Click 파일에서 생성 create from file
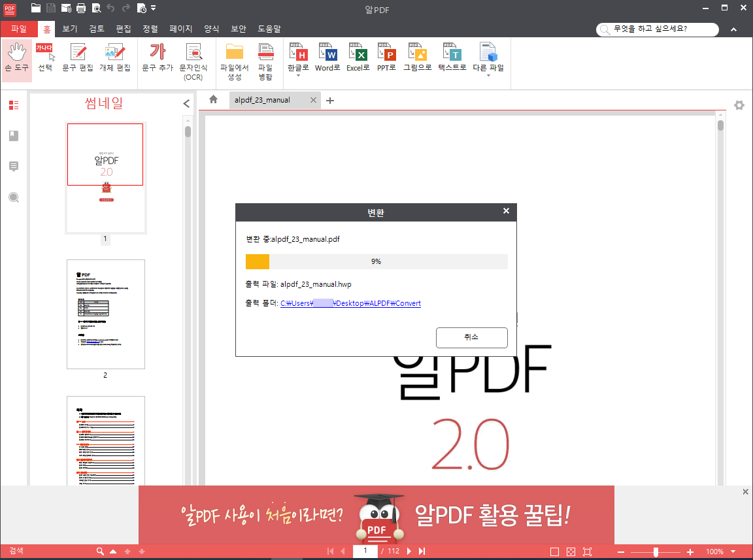This screenshot has width=753, height=560. (235, 61)
